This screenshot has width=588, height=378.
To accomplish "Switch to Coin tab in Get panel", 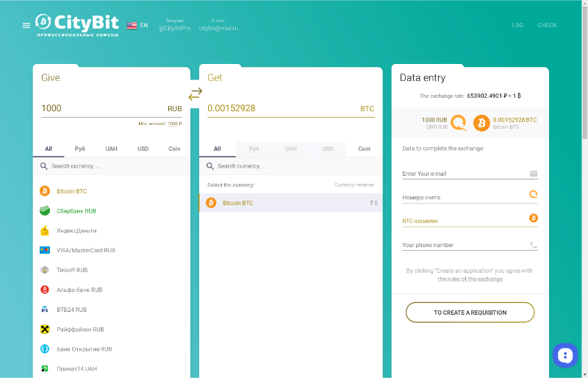I will 364,149.
